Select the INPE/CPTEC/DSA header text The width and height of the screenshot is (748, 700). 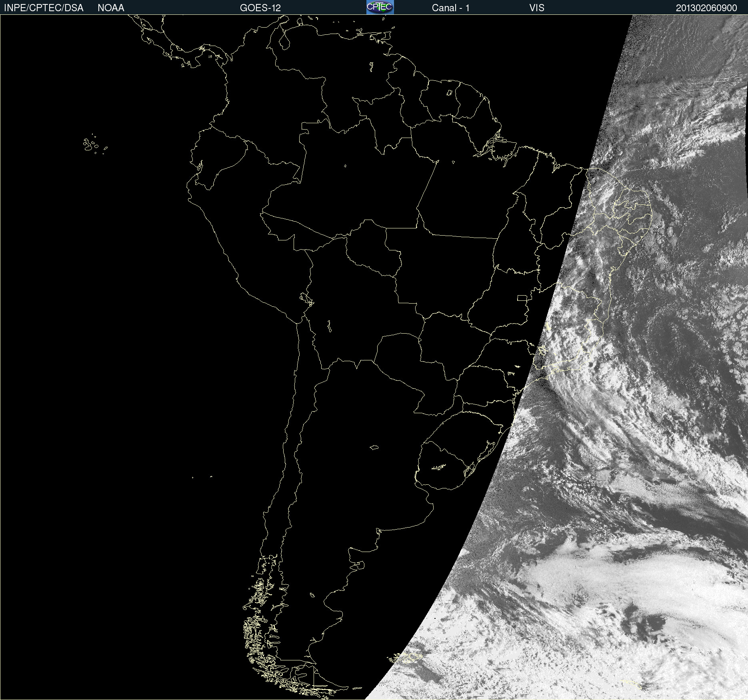click(44, 8)
